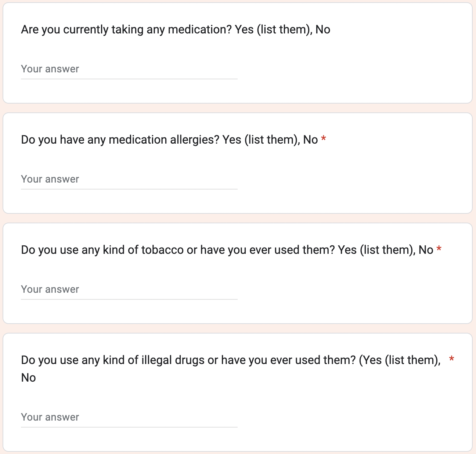Select the illegal drugs answer field
Viewport: 476px width, 454px height.
point(129,417)
